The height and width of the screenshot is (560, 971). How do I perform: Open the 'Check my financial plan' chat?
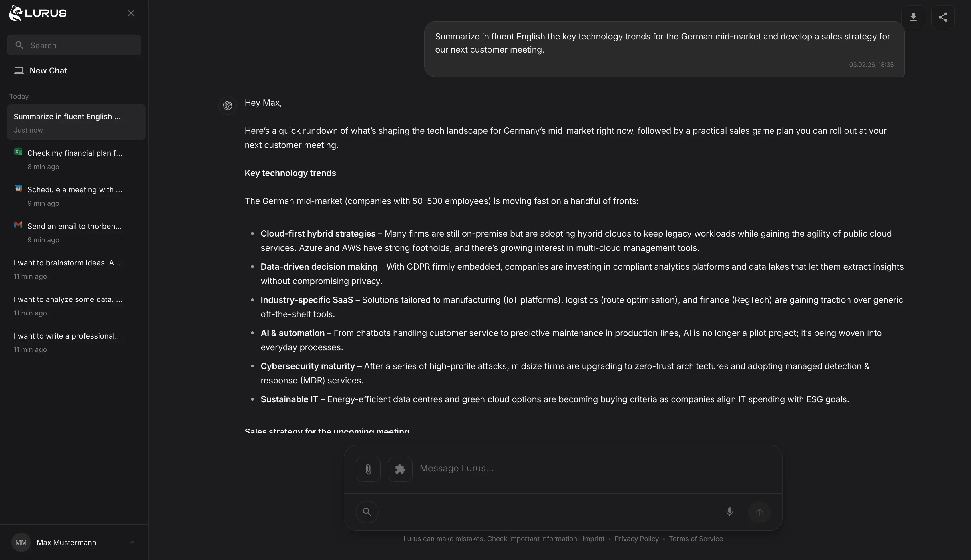75,153
